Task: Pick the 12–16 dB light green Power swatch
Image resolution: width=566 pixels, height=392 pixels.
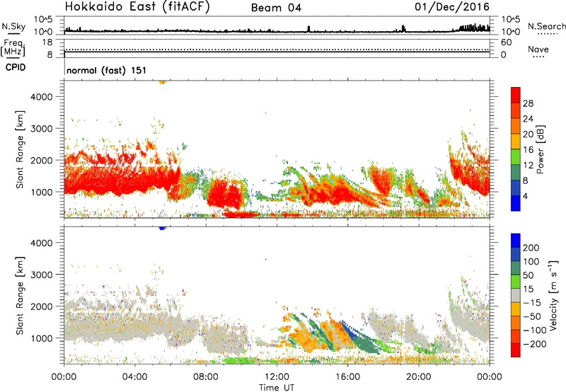Action: click(x=516, y=156)
